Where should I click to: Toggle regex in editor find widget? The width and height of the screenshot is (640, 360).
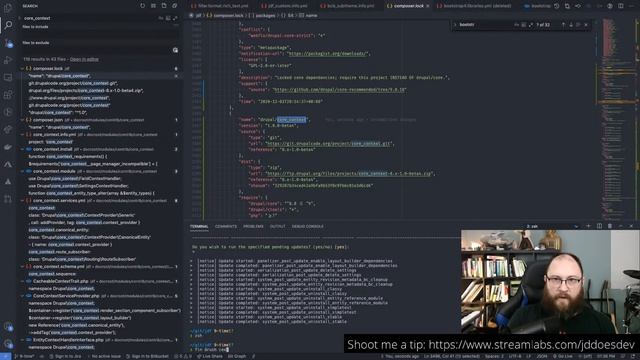pos(531,25)
